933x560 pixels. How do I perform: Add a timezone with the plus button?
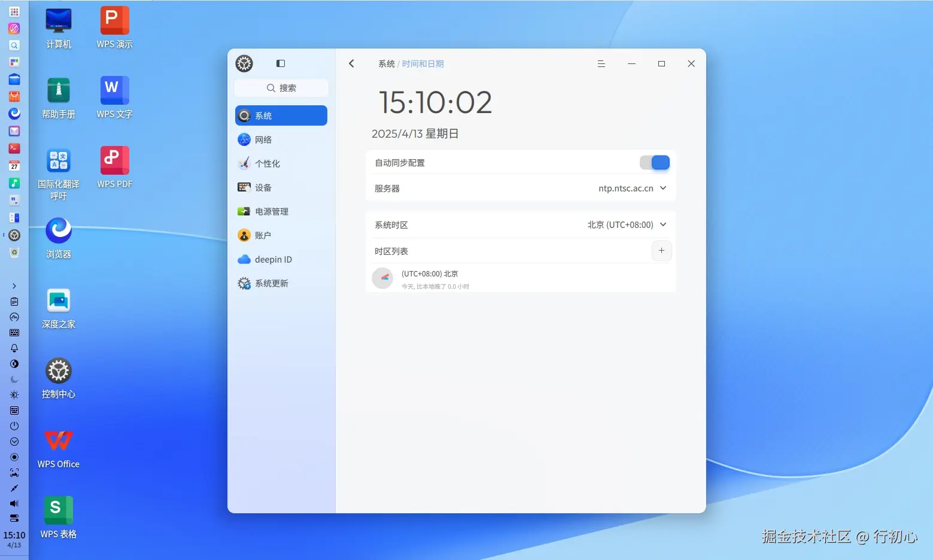point(661,251)
